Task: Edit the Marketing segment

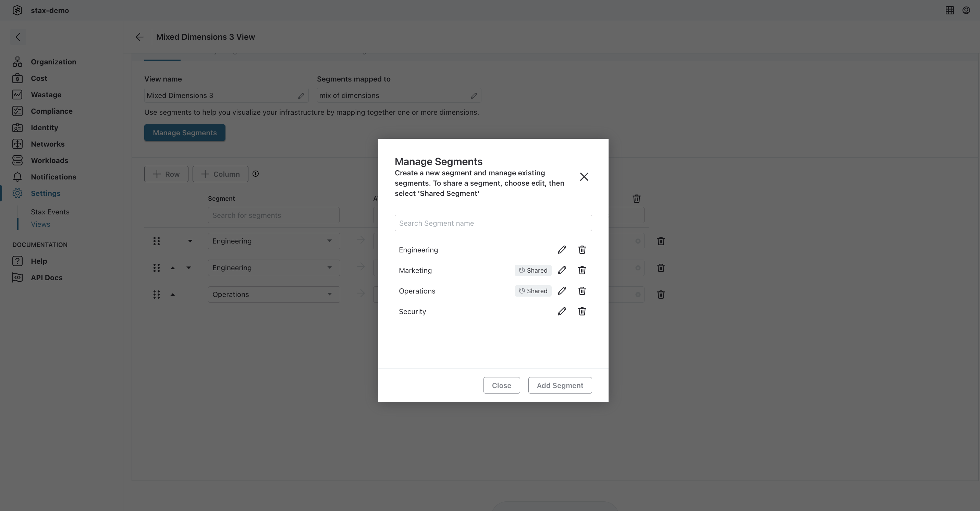Action: tap(562, 270)
